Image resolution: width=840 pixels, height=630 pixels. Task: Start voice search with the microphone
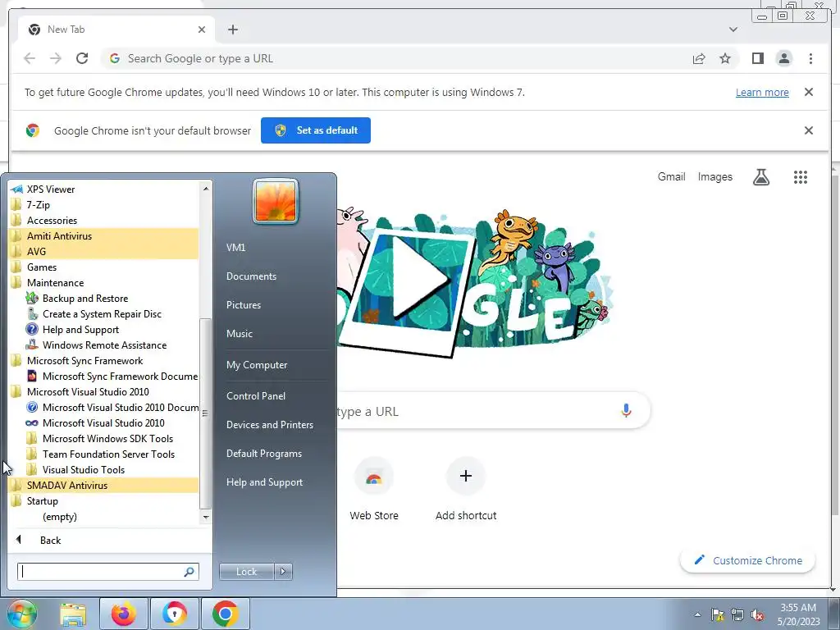pyautogui.click(x=626, y=411)
